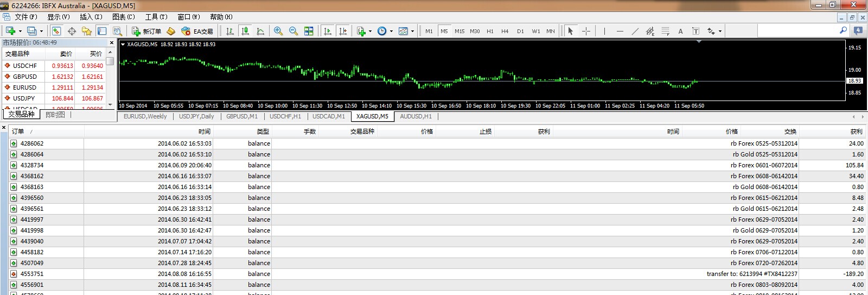Click the market watch scrollbar down arrow
868x295 pixels.
click(x=110, y=104)
